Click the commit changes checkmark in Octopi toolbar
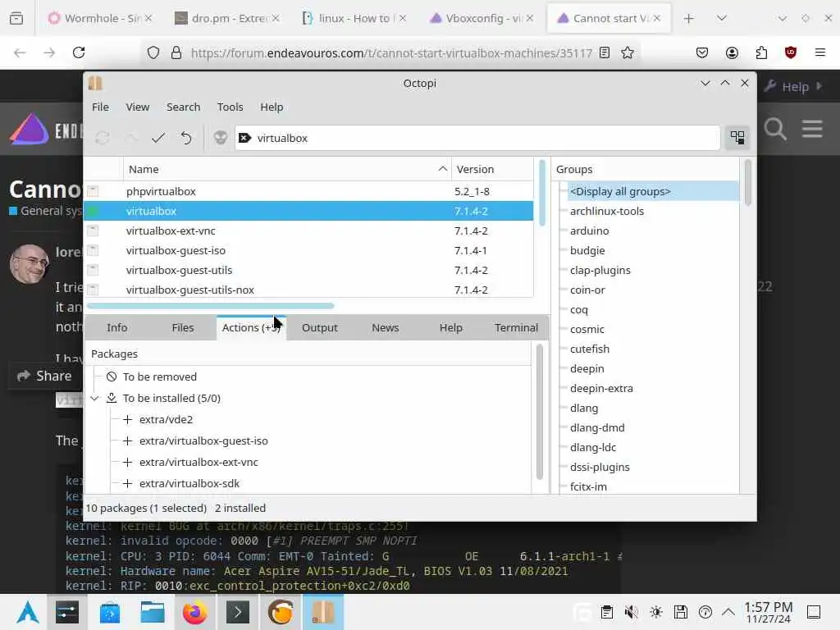Viewport: 840px width, 630px height. click(158, 138)
